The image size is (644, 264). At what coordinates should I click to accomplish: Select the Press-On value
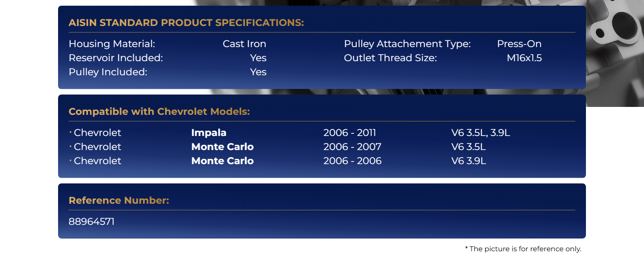(519, 44)
